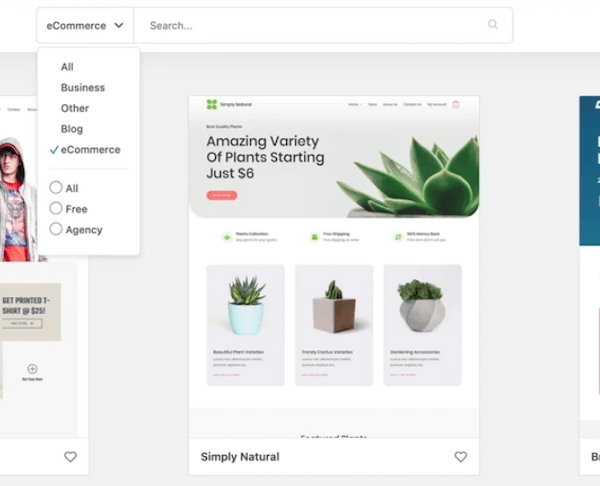Click the cart icon in template preview
The image size is (600, 486).
pos(456,104)
